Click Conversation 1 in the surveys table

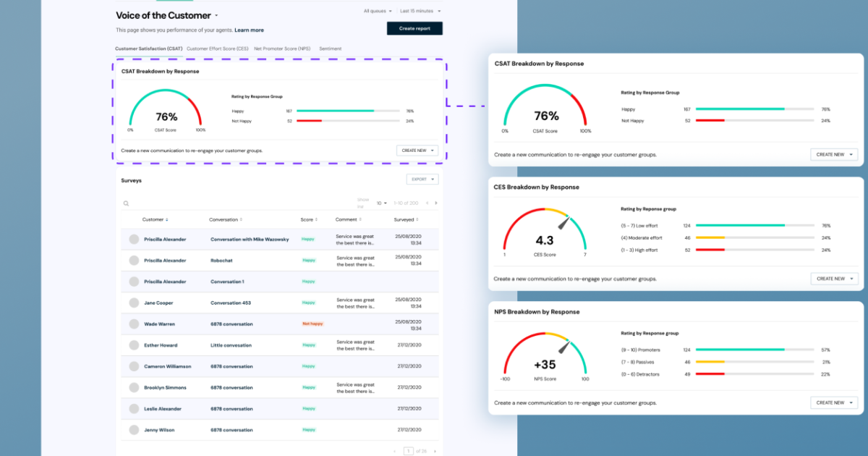pos(227,282)
